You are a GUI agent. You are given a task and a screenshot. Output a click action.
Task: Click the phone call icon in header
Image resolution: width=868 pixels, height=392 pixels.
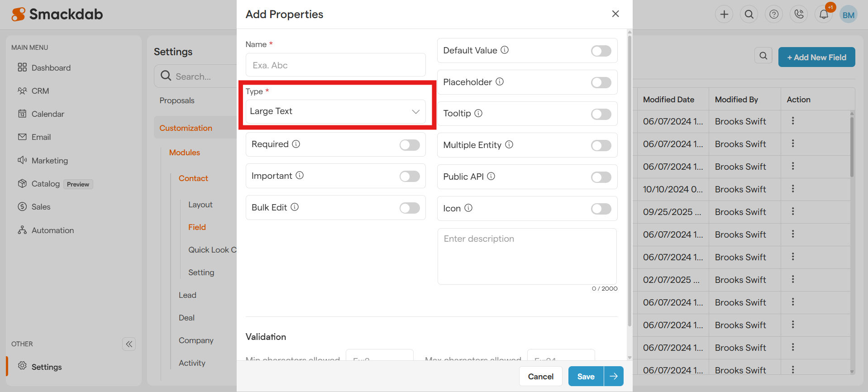(799, 14)
